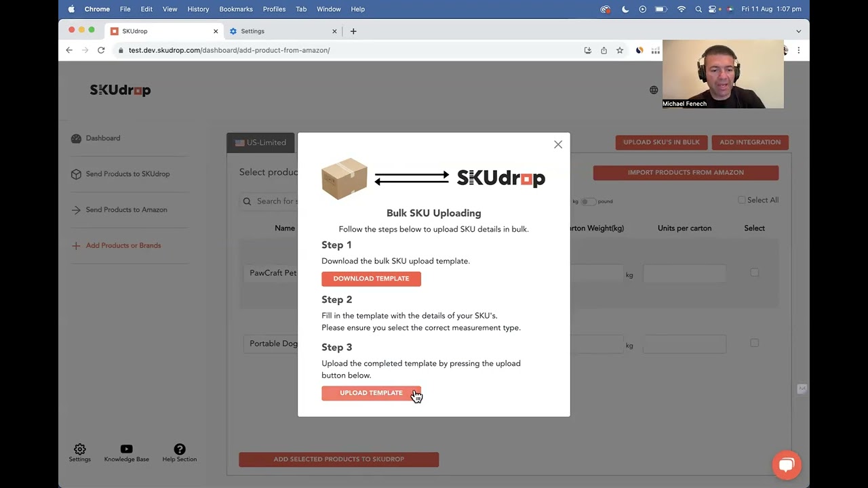Reload the page
This screenshot has width=868, height=488.
tap(101, 50)
